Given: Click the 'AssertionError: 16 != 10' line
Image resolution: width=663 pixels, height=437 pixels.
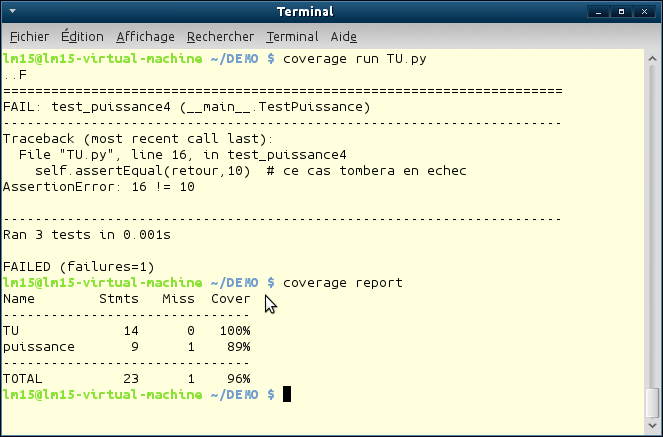Looking at the screenshot, I should pyautogui.click(x=99, y=187).
